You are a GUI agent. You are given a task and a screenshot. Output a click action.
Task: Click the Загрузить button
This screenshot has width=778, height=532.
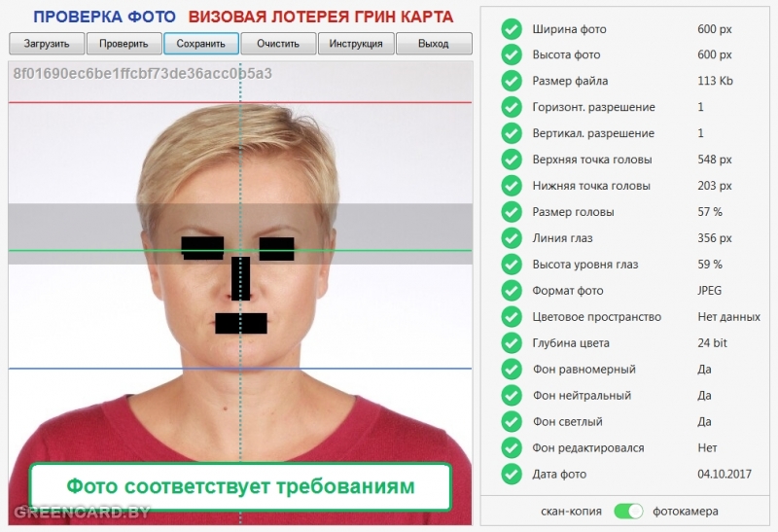pos(47,44)
